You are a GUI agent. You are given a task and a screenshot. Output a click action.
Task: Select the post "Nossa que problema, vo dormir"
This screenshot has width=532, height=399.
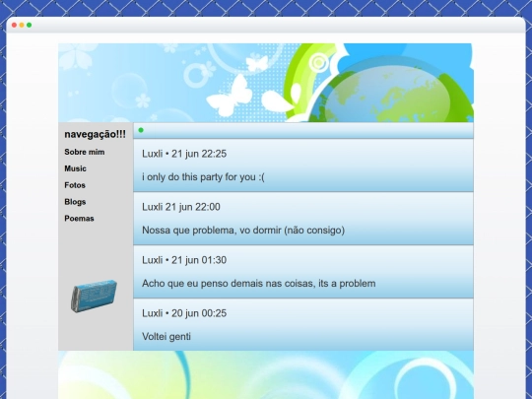click(303, 219)
